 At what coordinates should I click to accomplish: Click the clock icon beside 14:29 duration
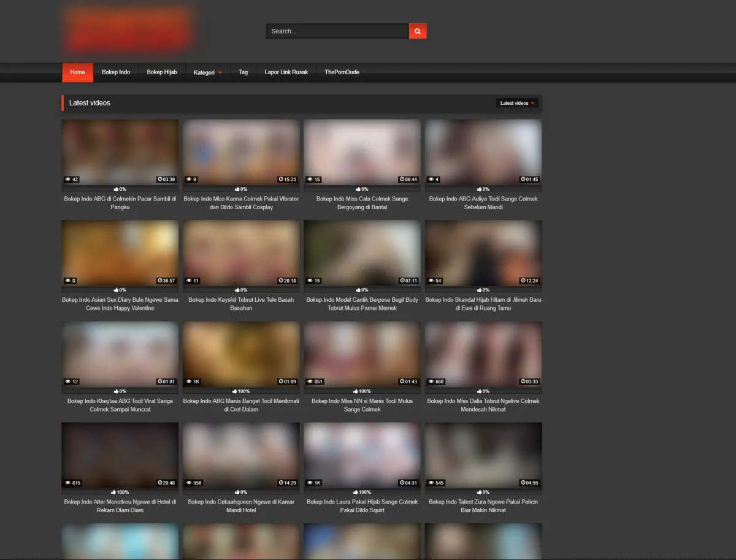280,483
